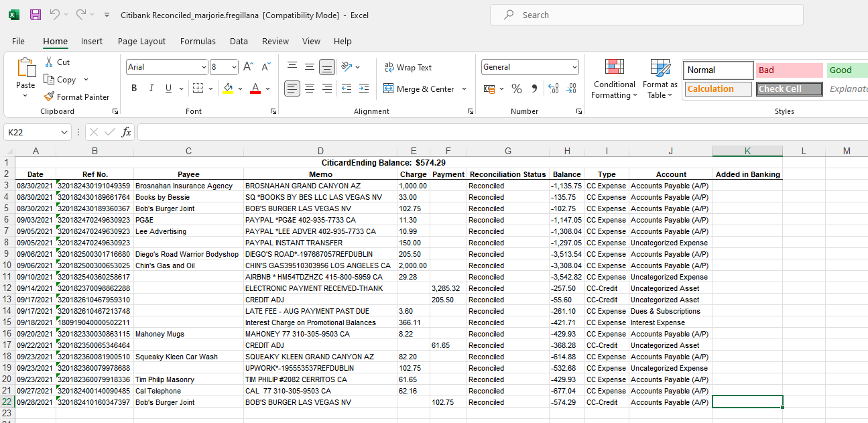Image resolution: width=868 pixels, height=423 pixels.
Task: Open the View tab
Action: point(311,41)
